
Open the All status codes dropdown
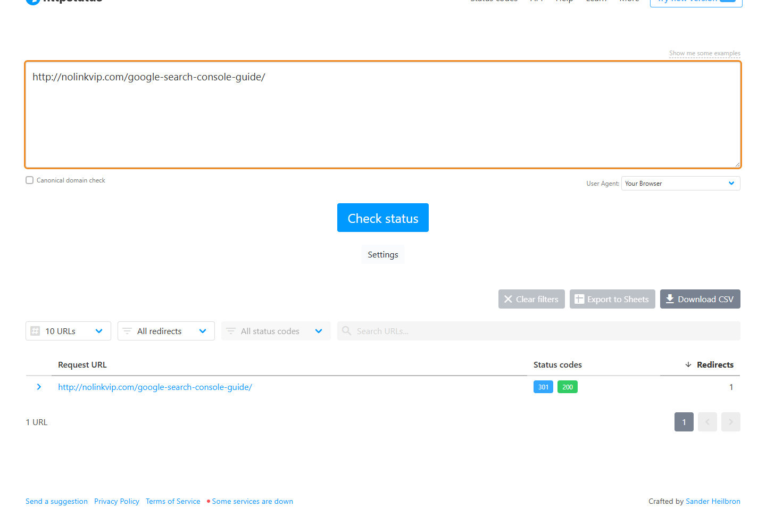tap(276, 331)
